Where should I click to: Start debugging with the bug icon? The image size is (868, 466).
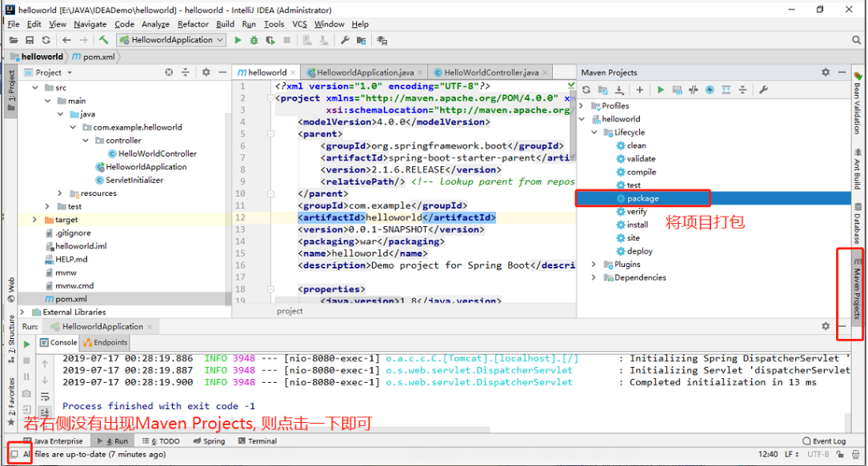pyautogui.click(x=254, y=40)
